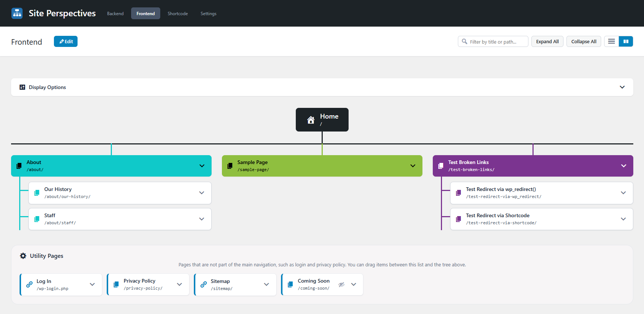Expand the Staff page details
Screen dimensions: 644x314
pos(202,219)
